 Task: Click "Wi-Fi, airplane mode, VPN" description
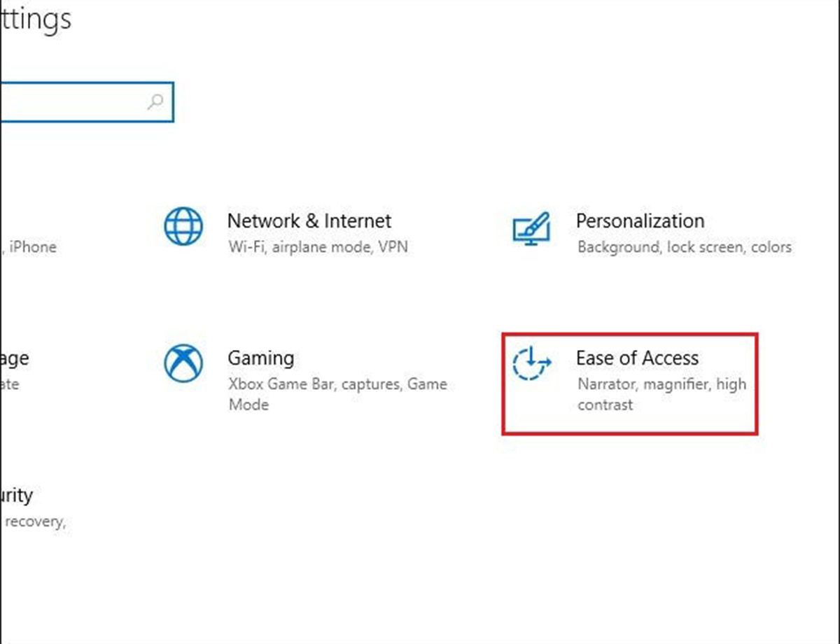click(x=318, y=247)
